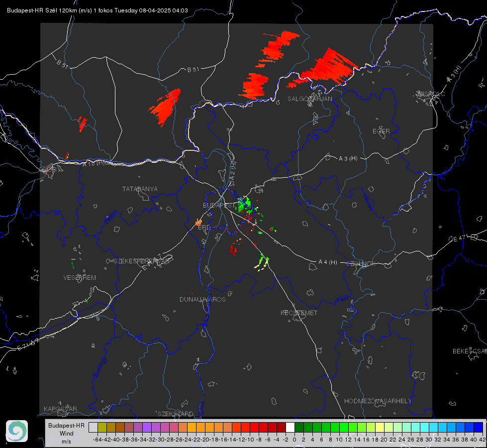Select the MISKOLC city label

point(431,94)
